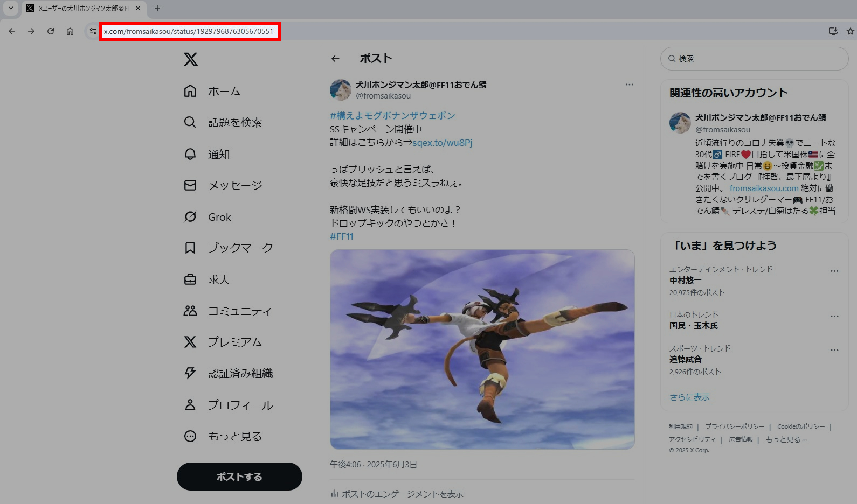This screenshot has width=857, height=504.
Task: Open options for 国民・玉木氏 trend
Action: 834,316
